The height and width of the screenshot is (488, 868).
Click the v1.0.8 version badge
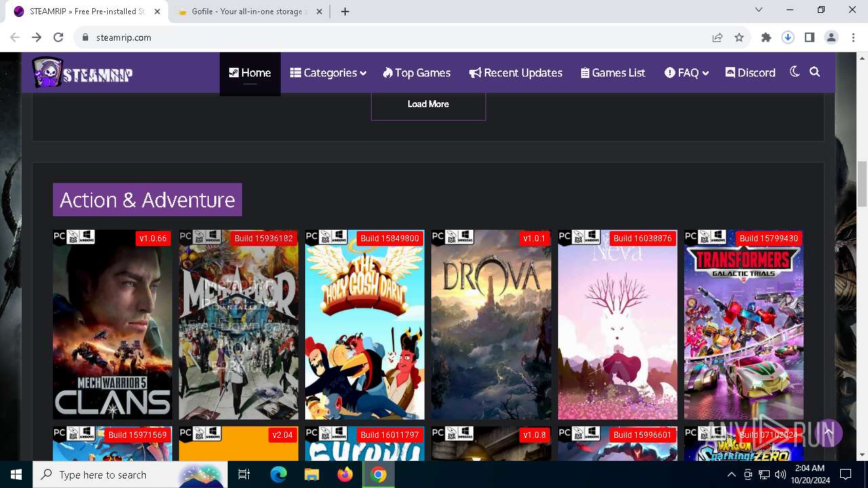[534, 435]
